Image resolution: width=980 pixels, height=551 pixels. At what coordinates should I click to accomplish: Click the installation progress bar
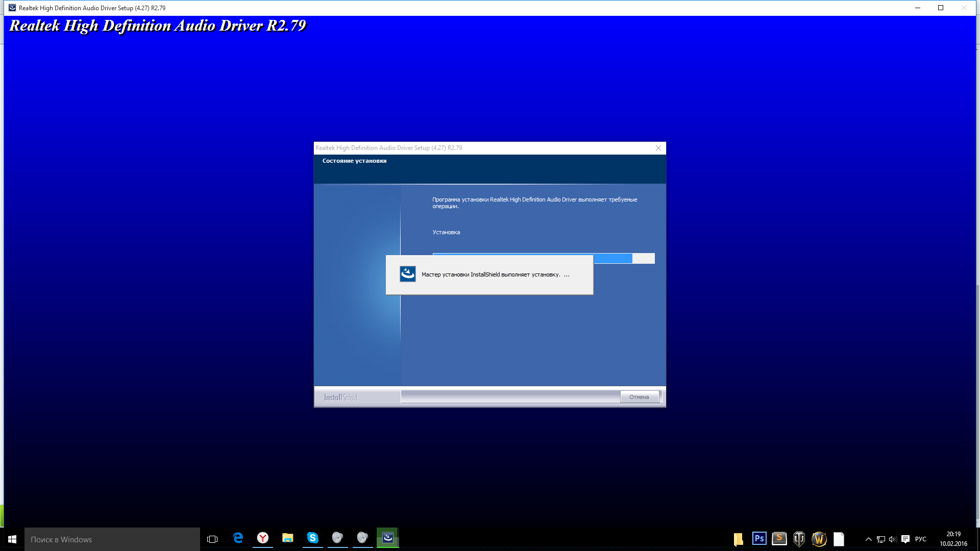(544, 259)
